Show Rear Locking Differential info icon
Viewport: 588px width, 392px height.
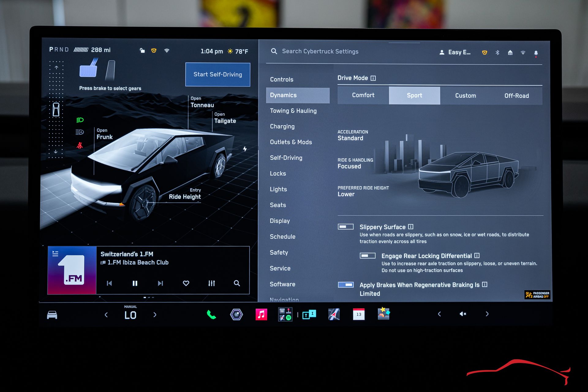pos(477,255)
